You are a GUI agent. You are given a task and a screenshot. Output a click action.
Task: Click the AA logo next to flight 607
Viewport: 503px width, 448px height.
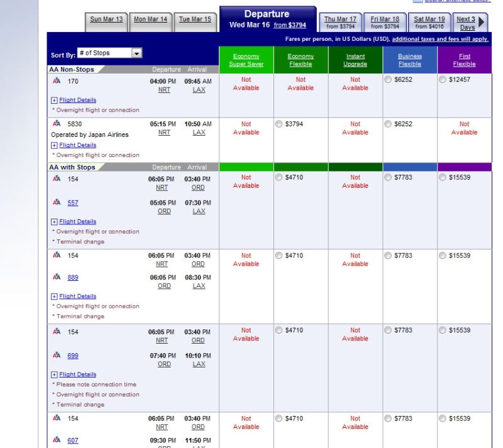(57, 440)
